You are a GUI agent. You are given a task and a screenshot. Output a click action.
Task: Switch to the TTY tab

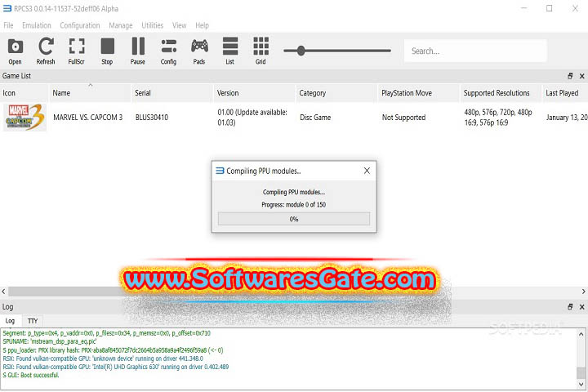point(33,321)
